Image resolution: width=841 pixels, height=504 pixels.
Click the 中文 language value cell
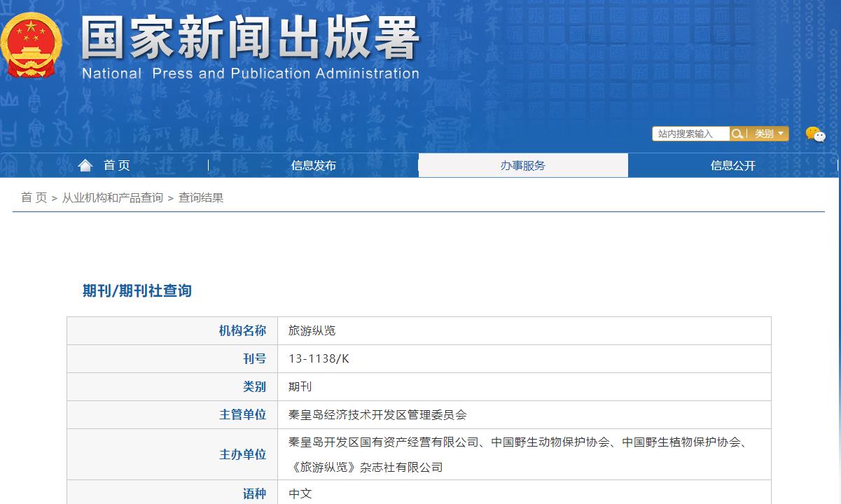300,494
